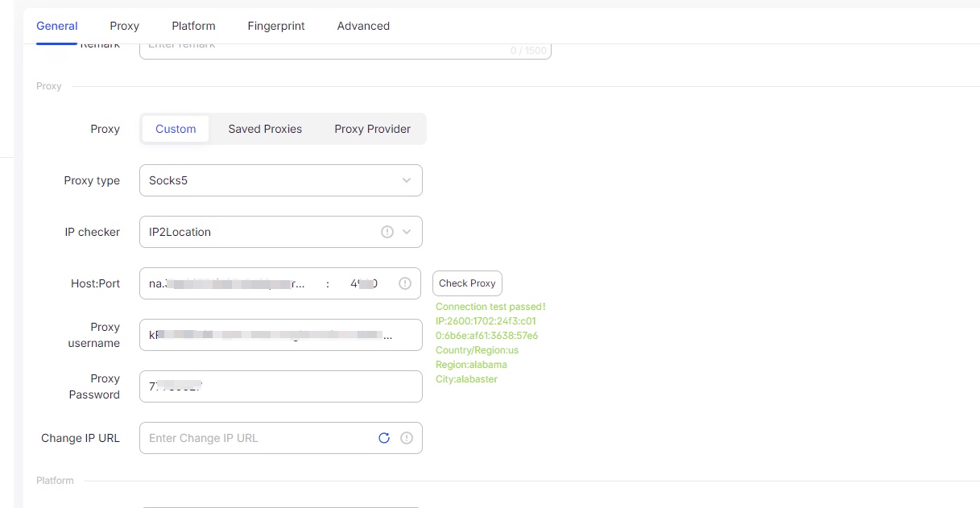This screenshot has height=508, width=980.
Task: Select the Advanced tab
Action: [363, 26]
